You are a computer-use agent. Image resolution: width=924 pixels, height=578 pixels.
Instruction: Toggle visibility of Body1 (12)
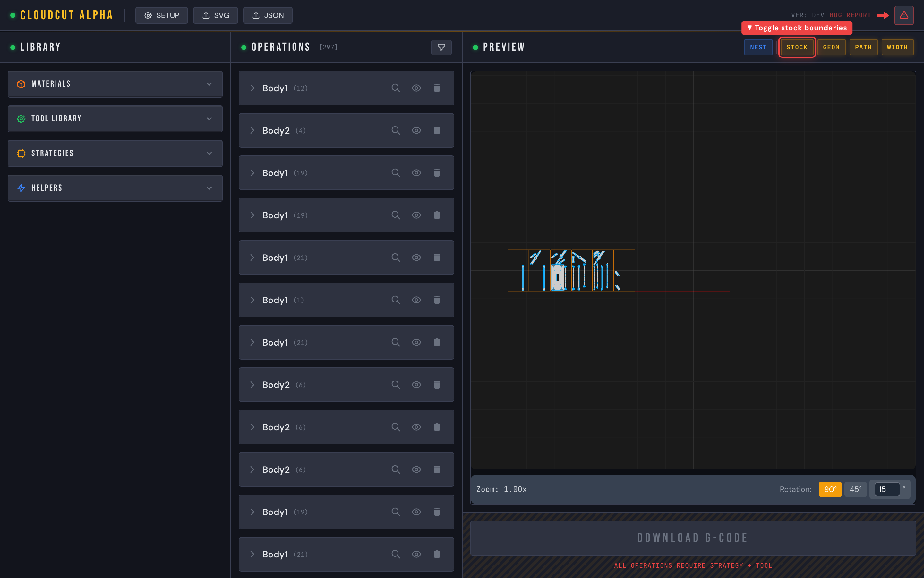click(416, 88)
